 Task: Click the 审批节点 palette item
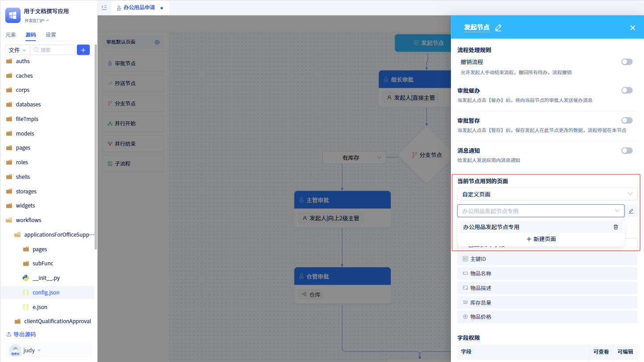click(133, 64)
